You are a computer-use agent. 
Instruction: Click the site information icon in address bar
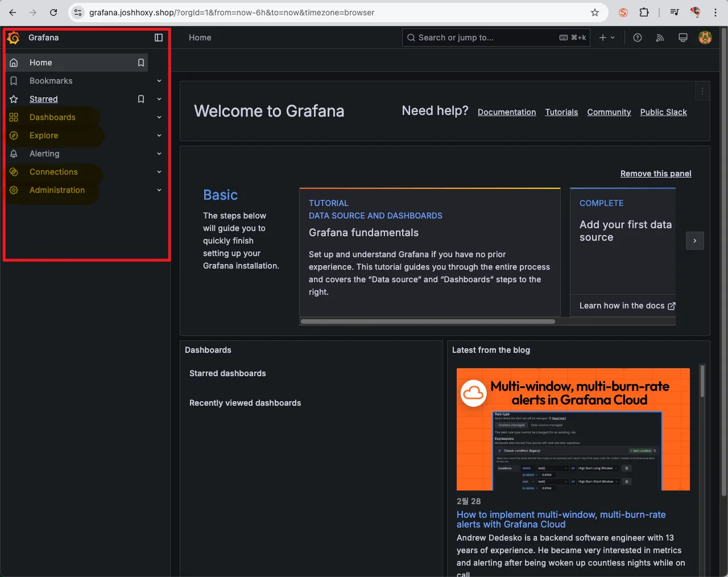[78, 13]
